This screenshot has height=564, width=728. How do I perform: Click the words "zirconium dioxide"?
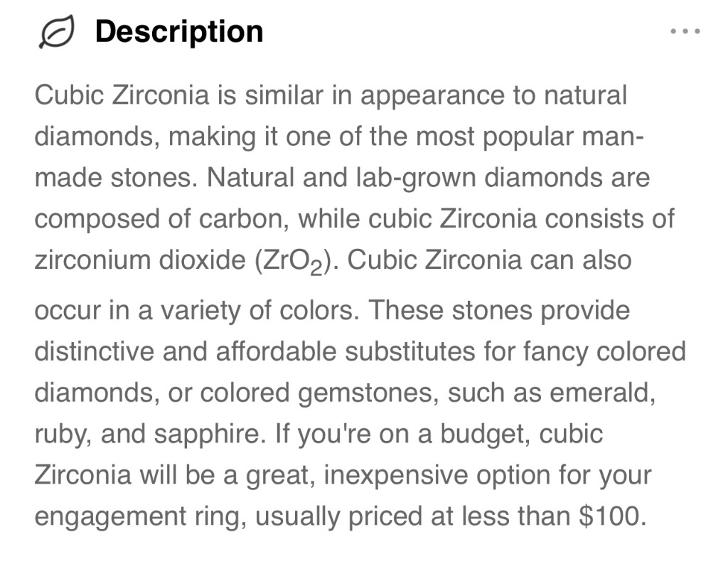click(x=140, y=260)
